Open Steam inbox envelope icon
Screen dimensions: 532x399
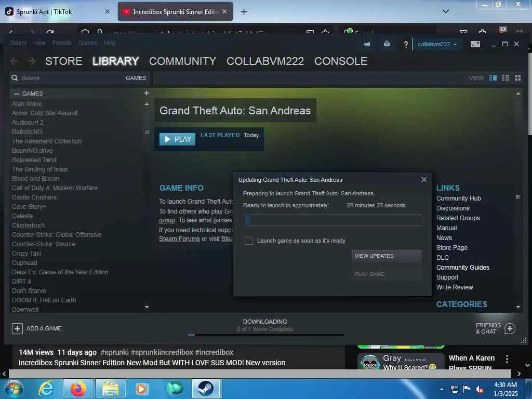click(387, 44)
